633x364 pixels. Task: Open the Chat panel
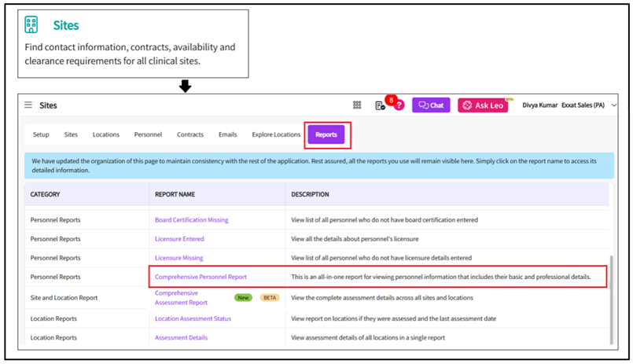[431, 105]
